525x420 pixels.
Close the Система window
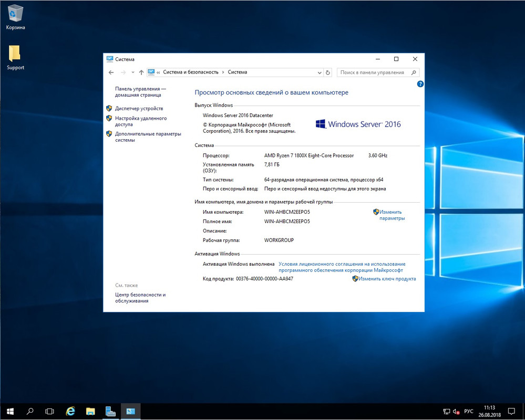[x=415, y=59]
